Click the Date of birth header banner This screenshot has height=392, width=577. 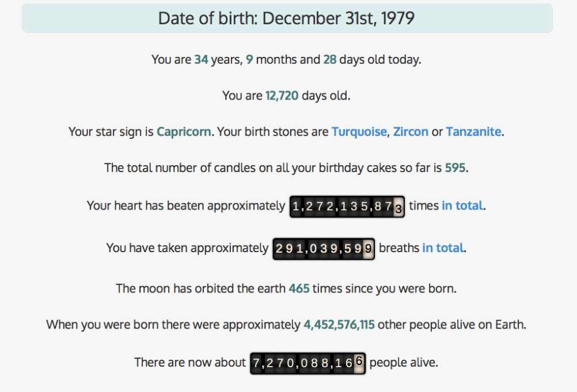287,18
